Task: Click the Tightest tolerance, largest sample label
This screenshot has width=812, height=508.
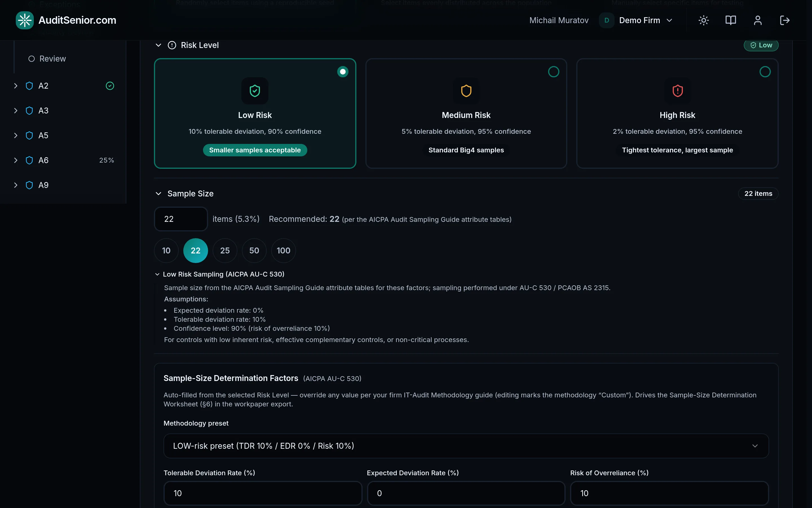Action: click(678, 150)
